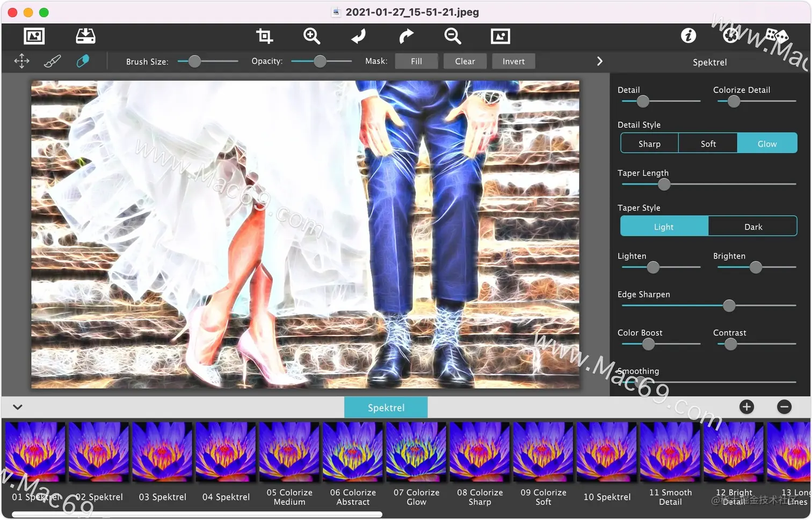This screenshot has height=520, width=812.
Task: Select the paint brush tool
Action: point(52,61)
